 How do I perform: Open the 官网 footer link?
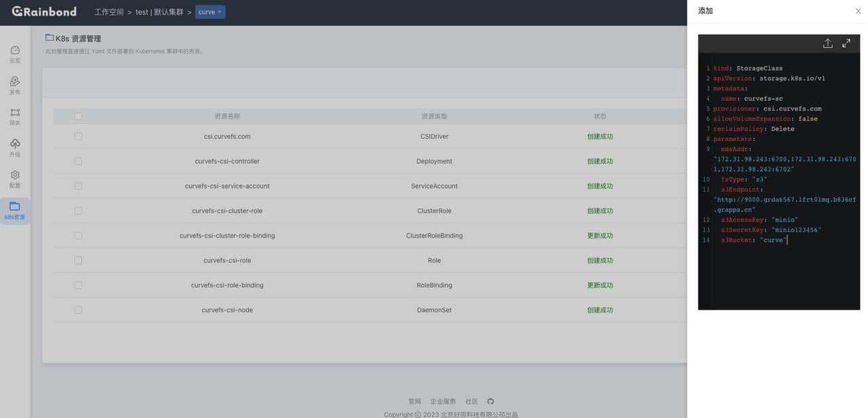(x=414, y=401)
